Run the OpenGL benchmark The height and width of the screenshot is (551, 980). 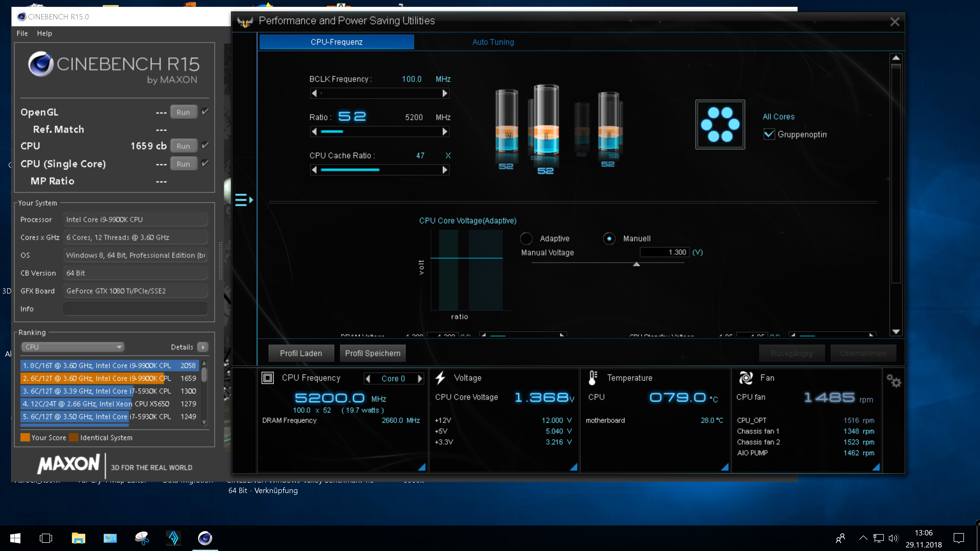pyautogui.click(x=183, y=112)
